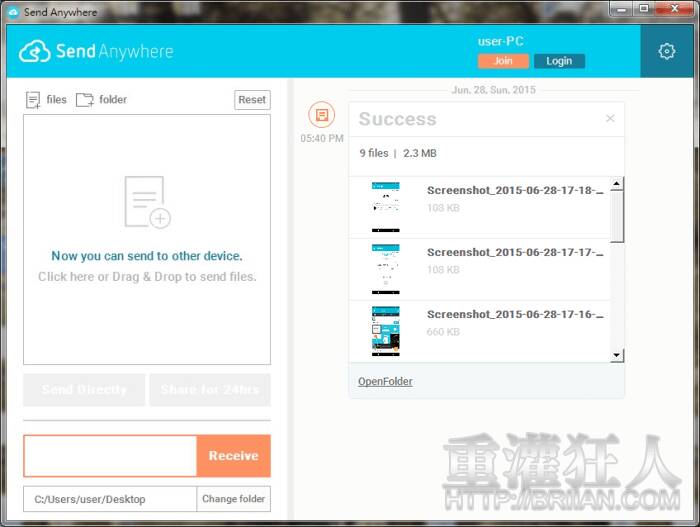The image size is (700, 527).
Task: Click the Reset button
Action: [x=252, y=100]
